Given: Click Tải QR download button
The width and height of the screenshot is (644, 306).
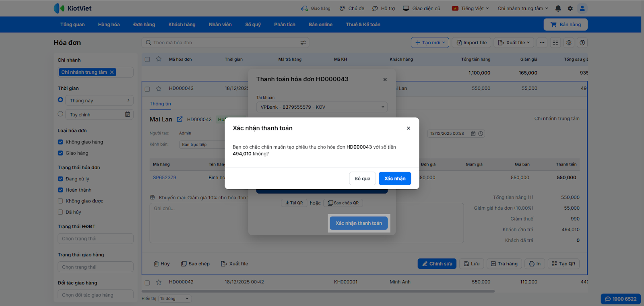Looking at the screenshot, I should [294, 203].
